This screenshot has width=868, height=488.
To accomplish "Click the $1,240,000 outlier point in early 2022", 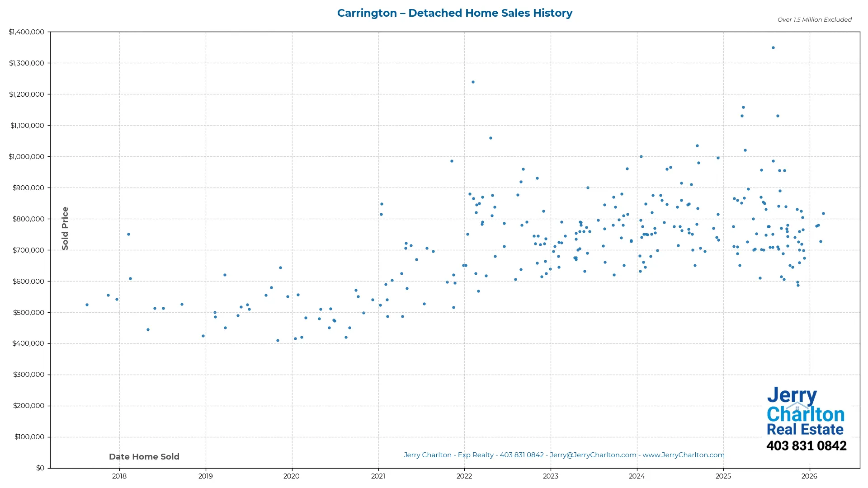I will 473,82.
